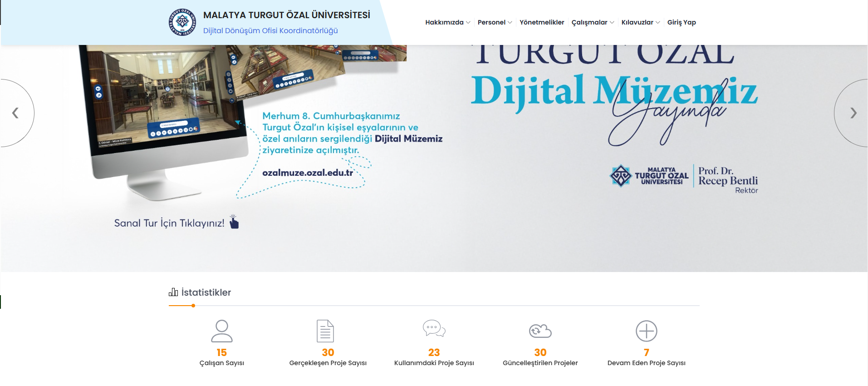Image resolution: width=868 pixels, height=386 pixels.
Task: Click the document icon for Gerçekleşen Proje Sayısı
Action: point(325,331)
